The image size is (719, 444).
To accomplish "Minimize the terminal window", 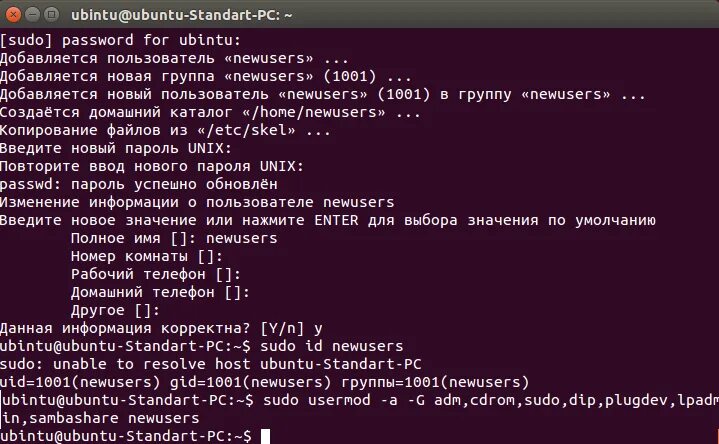I will click(x=33, y=15).
